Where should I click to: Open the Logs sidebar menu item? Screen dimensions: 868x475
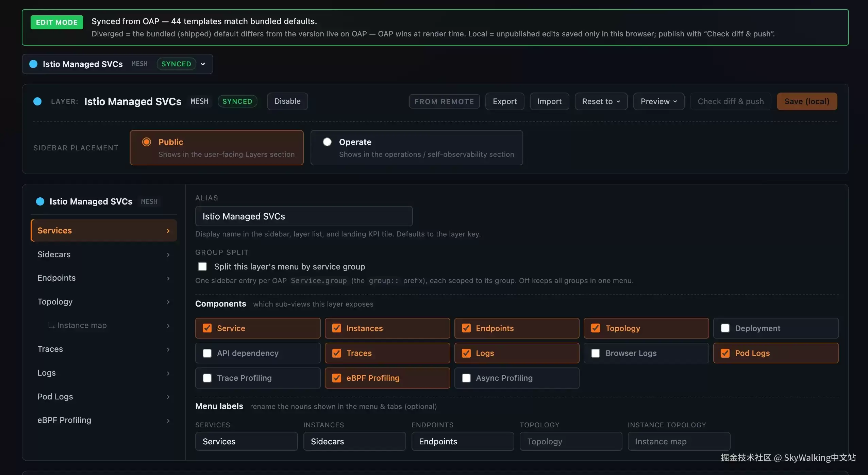[104, 373]
